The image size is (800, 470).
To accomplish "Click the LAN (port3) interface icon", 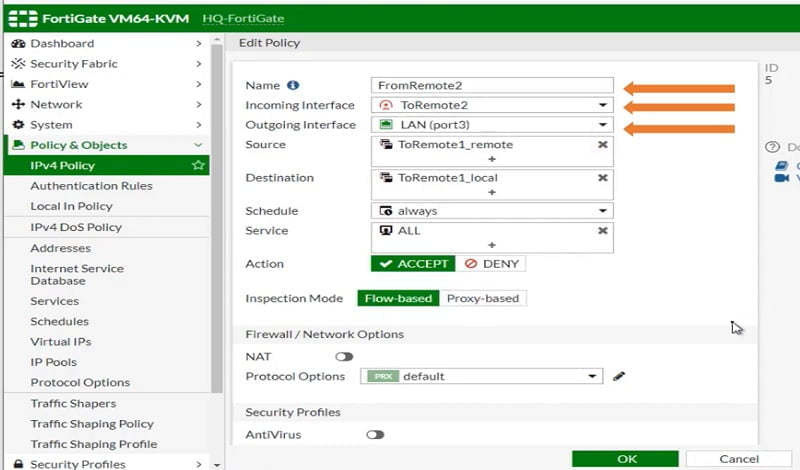I will (x=386, y=125).
